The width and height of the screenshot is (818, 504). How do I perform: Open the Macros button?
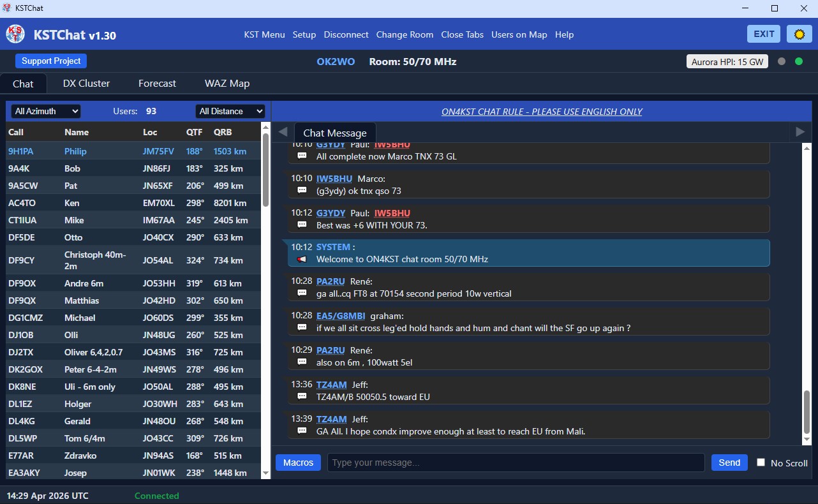click(x=298, y=463)
